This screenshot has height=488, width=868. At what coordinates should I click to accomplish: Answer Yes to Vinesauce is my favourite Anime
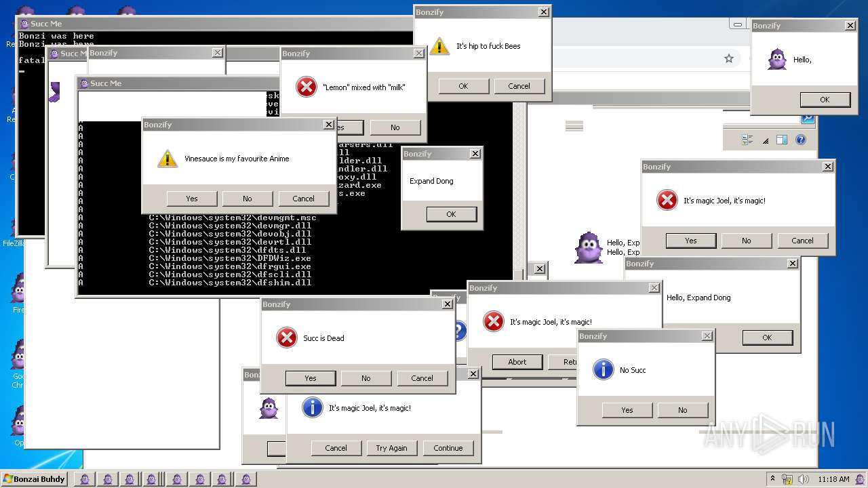192,199
